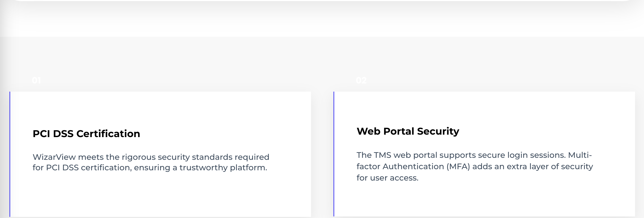
Task: Select the PCI DSS Certification heading
Action: (86, 134)
